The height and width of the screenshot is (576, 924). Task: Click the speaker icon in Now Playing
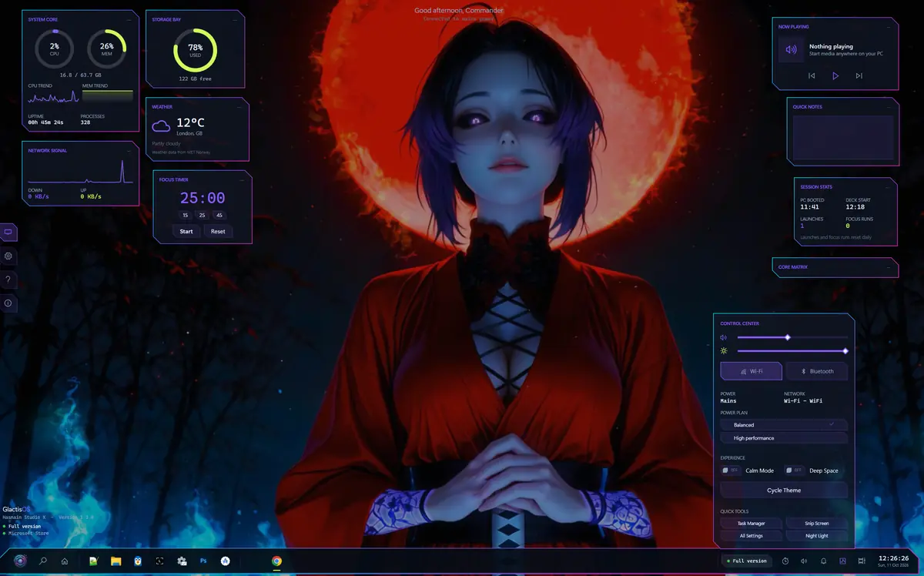click(x=791, y=50)
